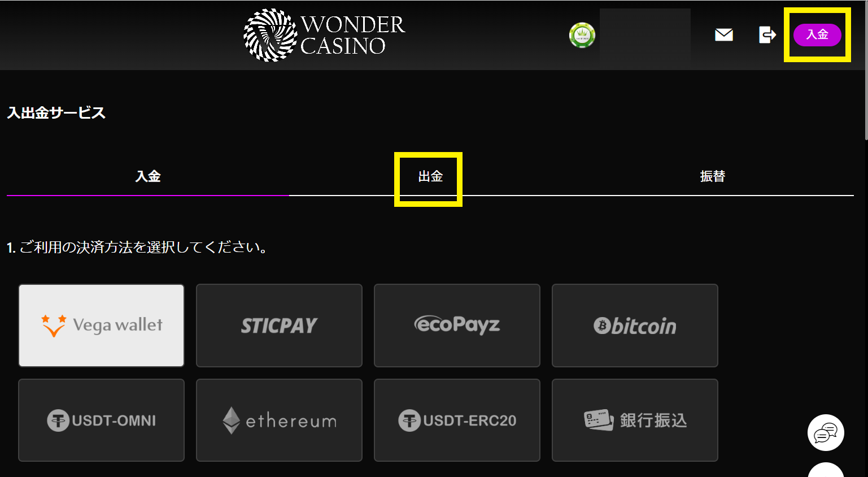This screenshot has height=477, width=868.
Task: Open the envelope messages icon
Action: [x=723, y=35]
